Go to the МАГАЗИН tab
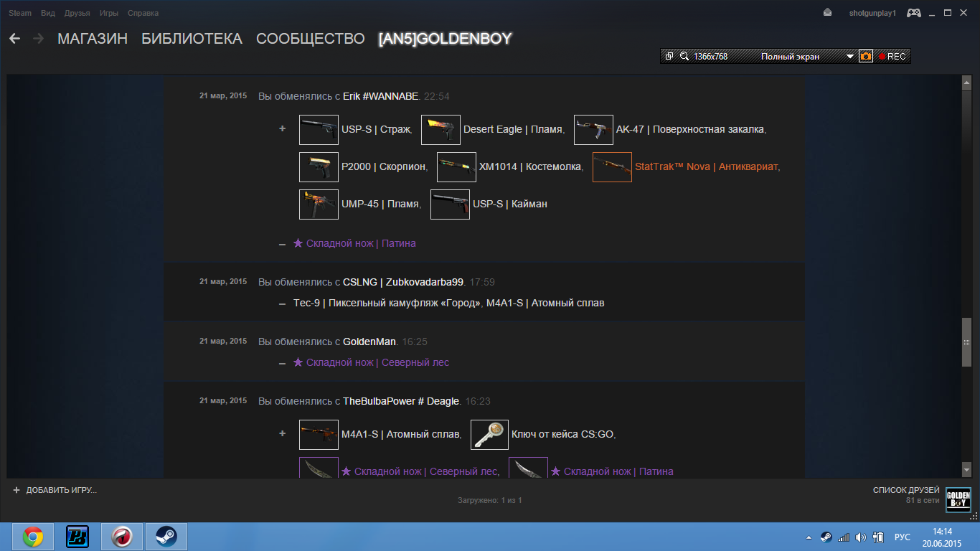980x551 pixels. tap(93, 39)
